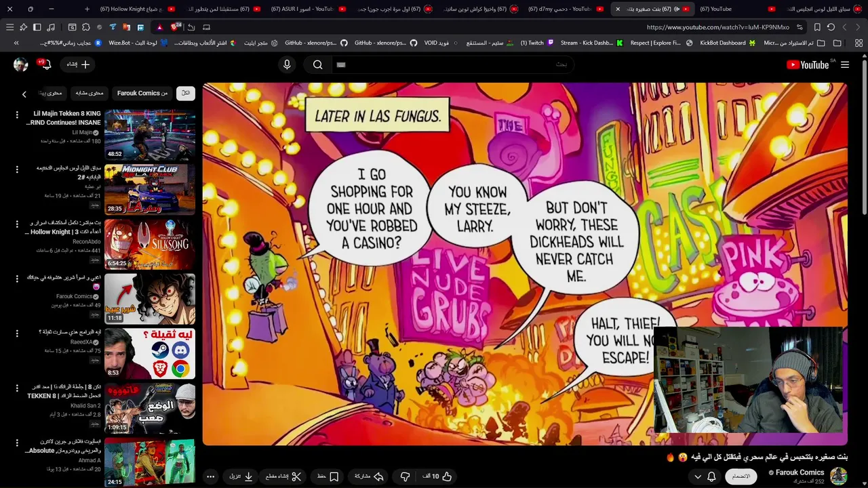Like the video with thumbs up
The image size is (868, 488).
point(437,476)
